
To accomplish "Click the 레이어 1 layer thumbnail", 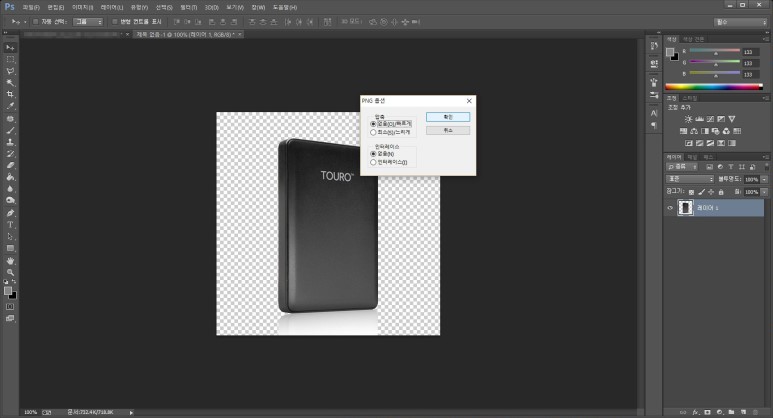I will click(x=685, y=208).
